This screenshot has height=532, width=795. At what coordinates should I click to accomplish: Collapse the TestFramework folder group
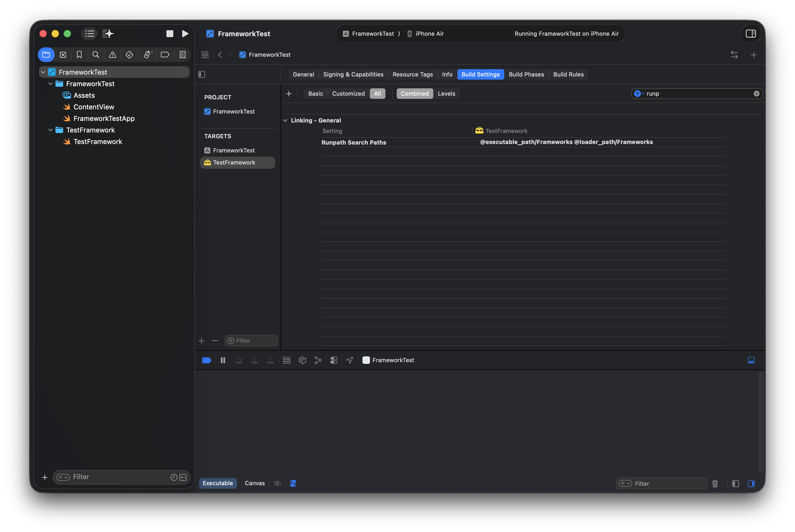(x=50, y=130)
